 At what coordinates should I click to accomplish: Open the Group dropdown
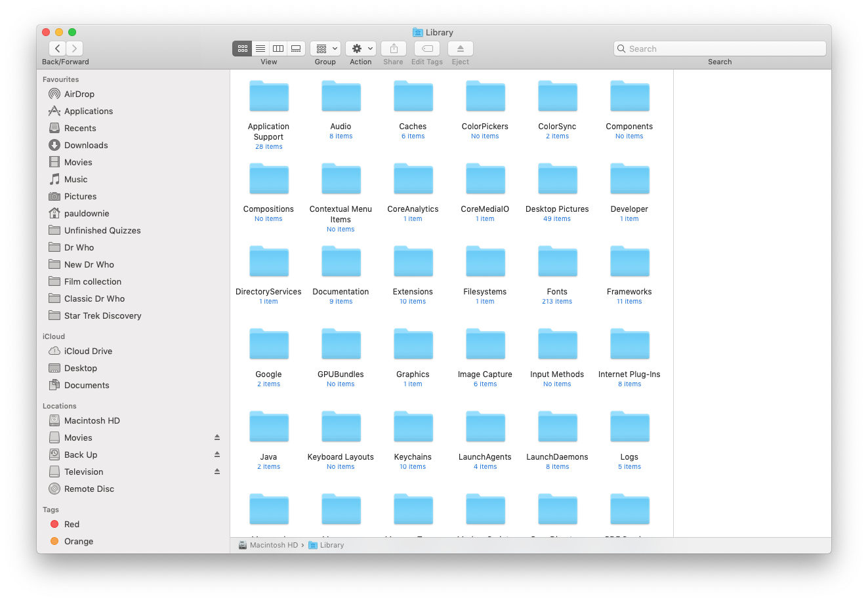click(325, 49)
